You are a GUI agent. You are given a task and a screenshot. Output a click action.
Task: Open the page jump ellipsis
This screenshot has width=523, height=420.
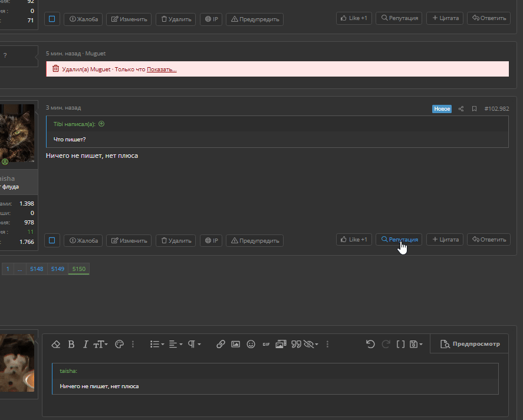point(19,269)
